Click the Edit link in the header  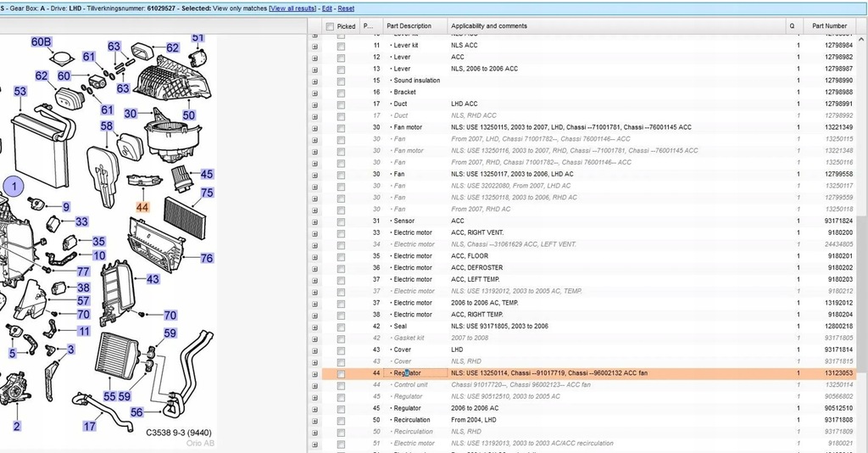[x=327, y=8]
